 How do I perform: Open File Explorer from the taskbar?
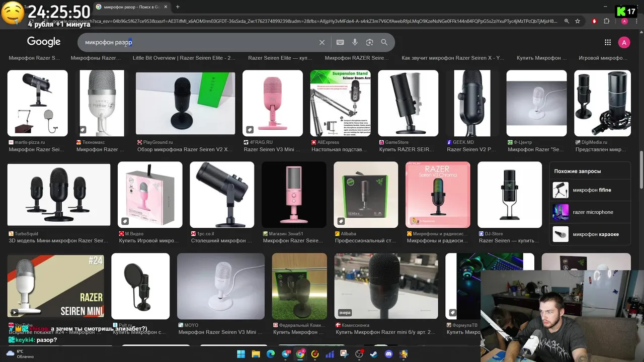[x=256, y=354]
